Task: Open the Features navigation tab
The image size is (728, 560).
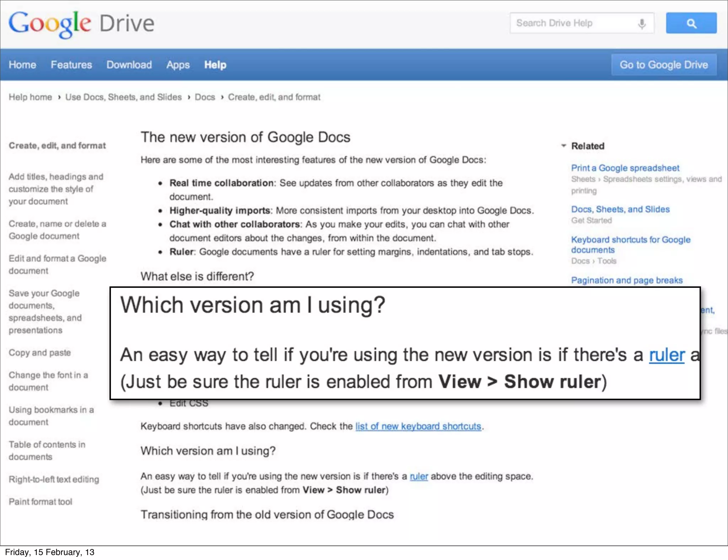Action: tap(71, 65)
